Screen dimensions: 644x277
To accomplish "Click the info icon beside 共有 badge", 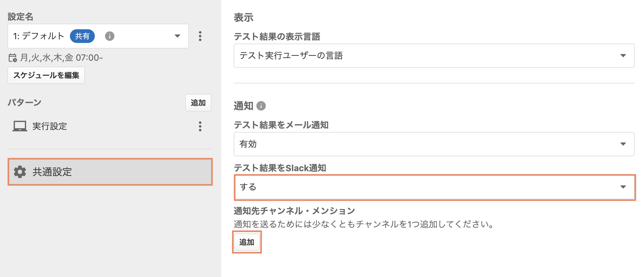I will point(109,36).
